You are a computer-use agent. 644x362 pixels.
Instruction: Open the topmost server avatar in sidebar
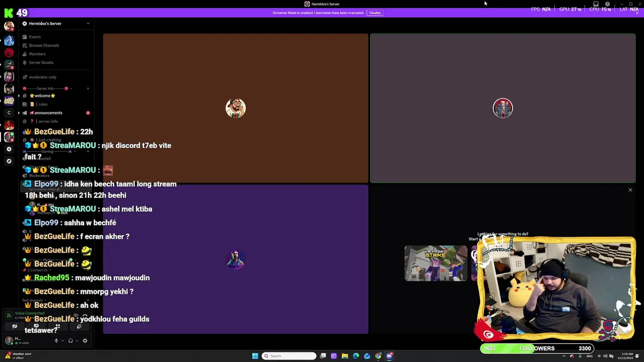click(9, 26)
